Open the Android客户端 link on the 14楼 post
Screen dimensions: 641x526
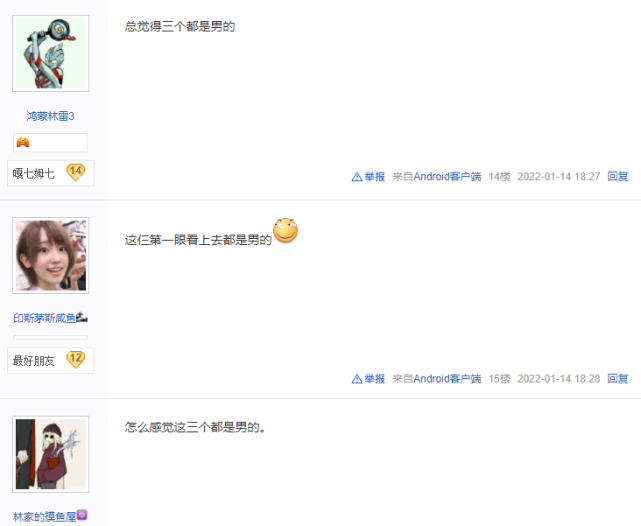click(x=447, y=177)
